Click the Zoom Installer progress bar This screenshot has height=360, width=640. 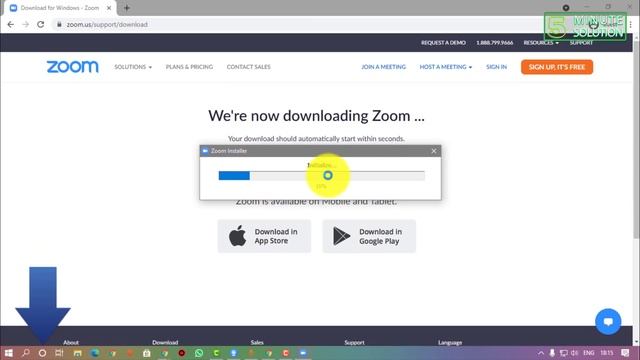pos(322,176)
